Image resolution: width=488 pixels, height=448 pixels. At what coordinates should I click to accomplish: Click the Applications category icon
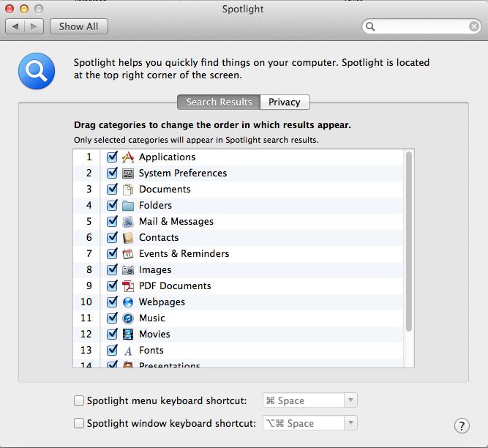coord(128,157)
